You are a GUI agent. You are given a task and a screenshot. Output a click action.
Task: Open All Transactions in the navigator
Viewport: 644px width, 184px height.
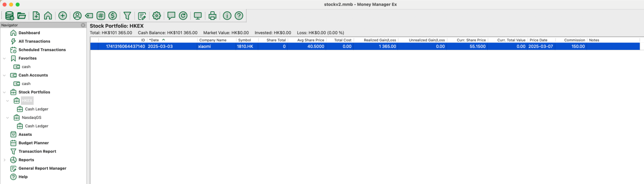(x=34, y=41)
